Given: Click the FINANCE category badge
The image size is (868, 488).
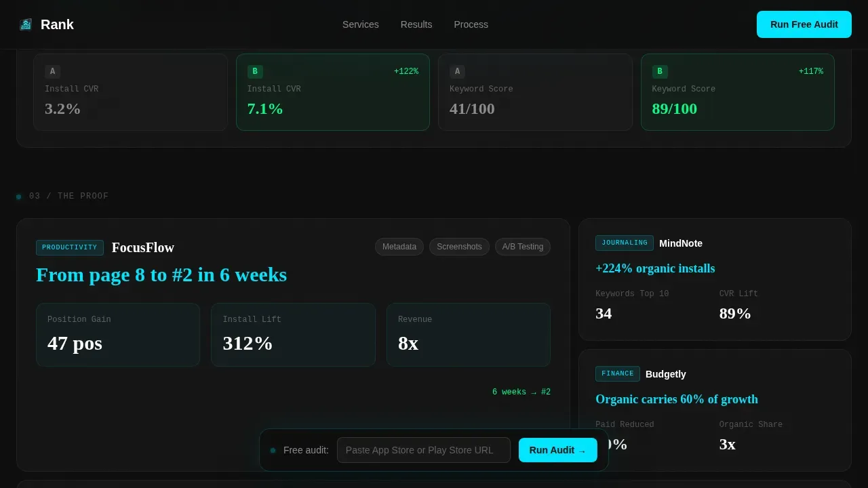Looking at the screenshot, I should (x=618, y=373).
